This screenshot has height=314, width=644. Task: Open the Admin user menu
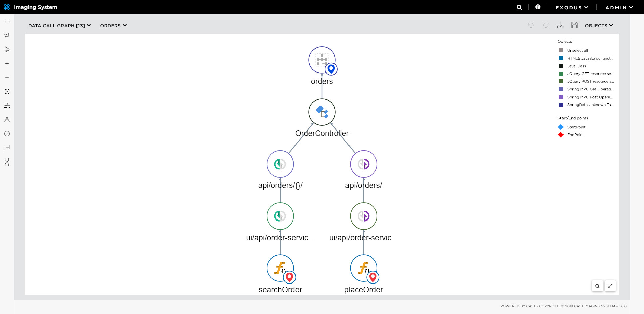coord(619,7)
